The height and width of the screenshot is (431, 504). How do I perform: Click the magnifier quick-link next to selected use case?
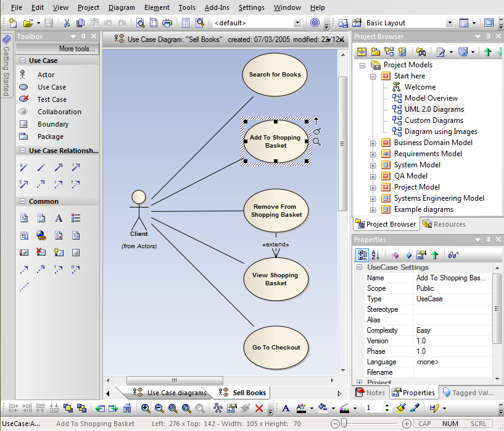317,141
